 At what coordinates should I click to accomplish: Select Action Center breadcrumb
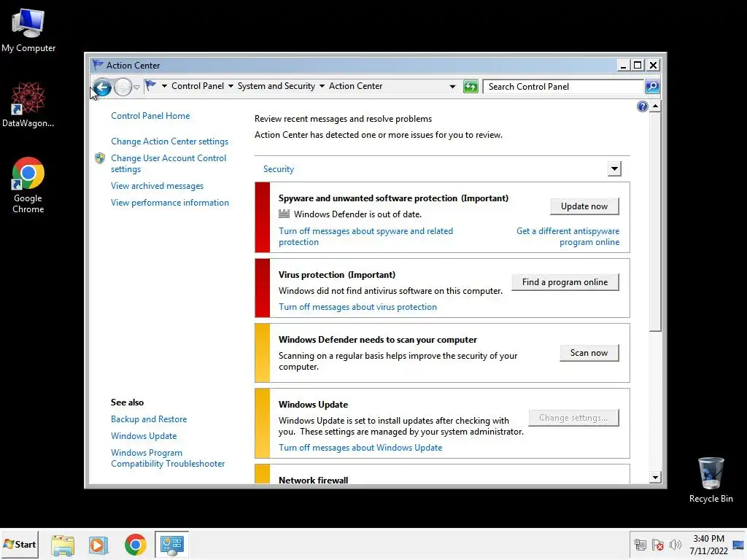point(355,86)
